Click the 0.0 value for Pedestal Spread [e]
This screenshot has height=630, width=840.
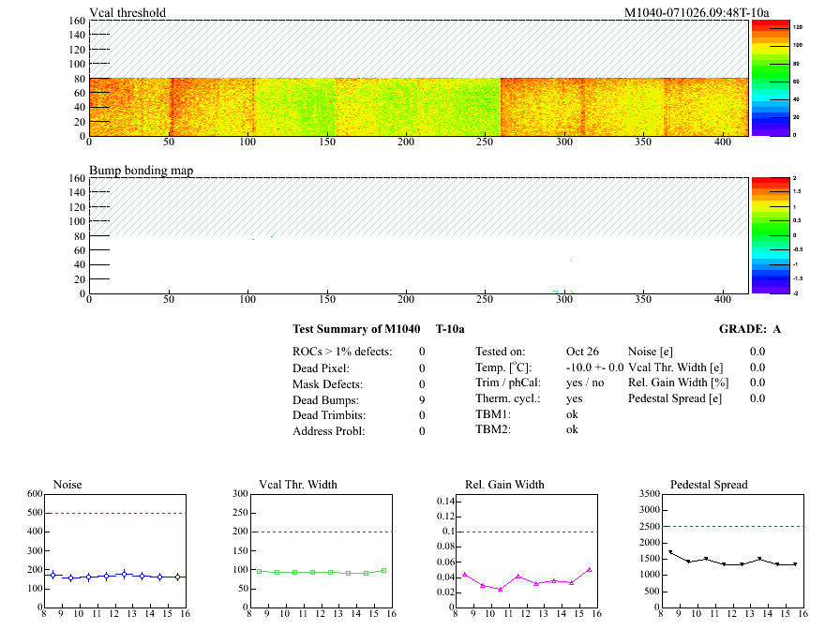click(757, 398)
